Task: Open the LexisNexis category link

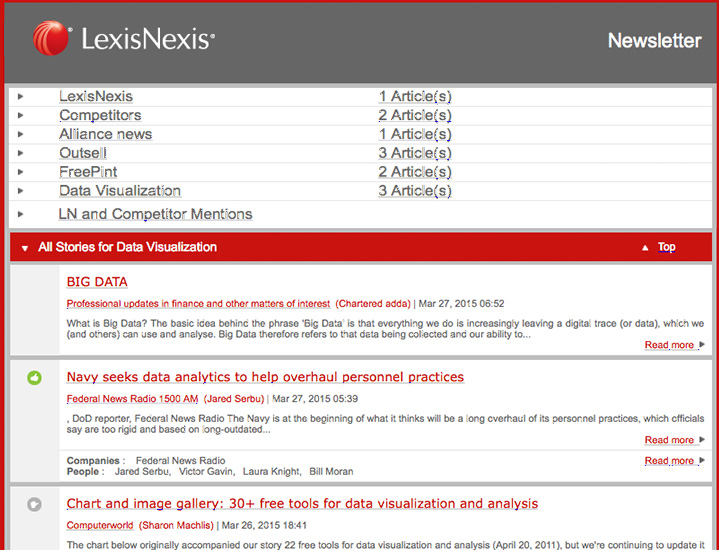Action: click(x=96, y=96)
